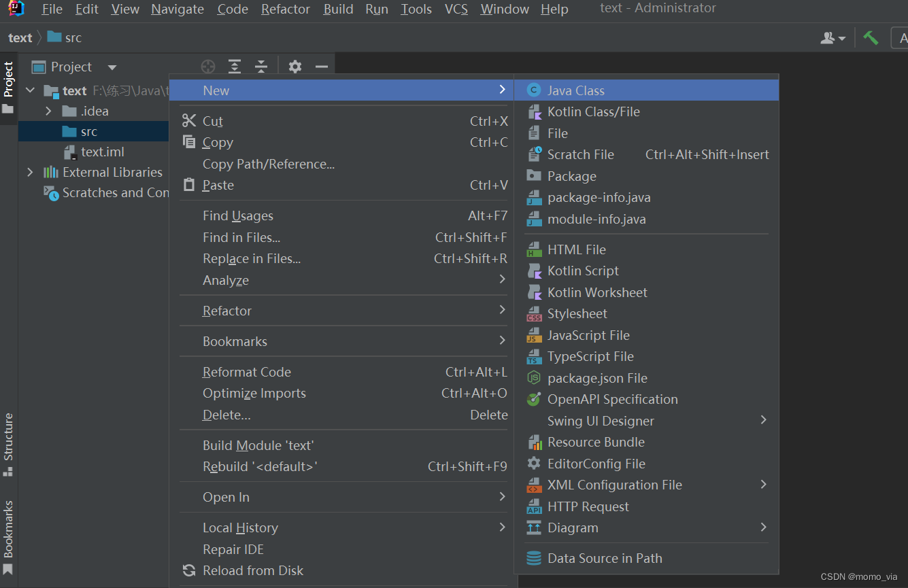
Task: Click JavaScript File icon entry
Action: point(535,335)
